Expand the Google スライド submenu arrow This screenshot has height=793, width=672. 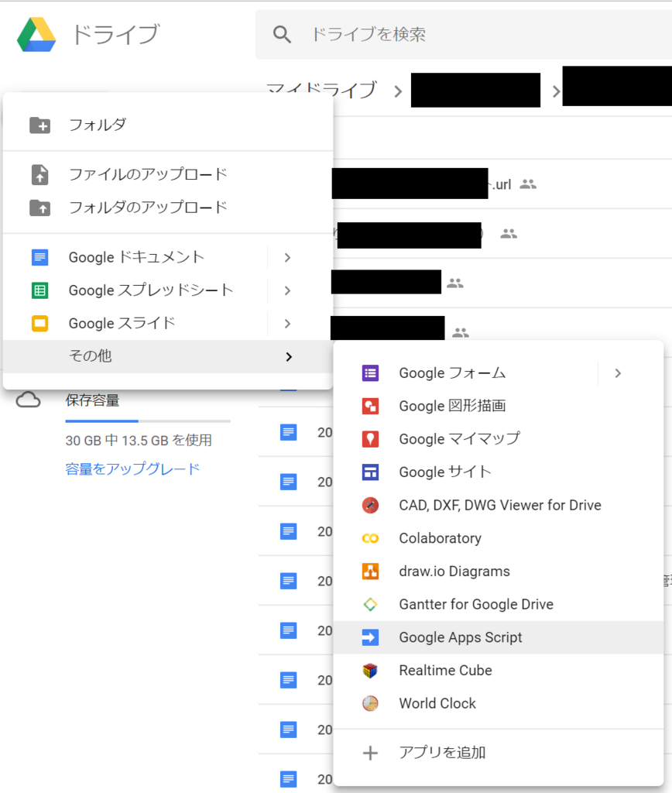(x=287, y=323)
